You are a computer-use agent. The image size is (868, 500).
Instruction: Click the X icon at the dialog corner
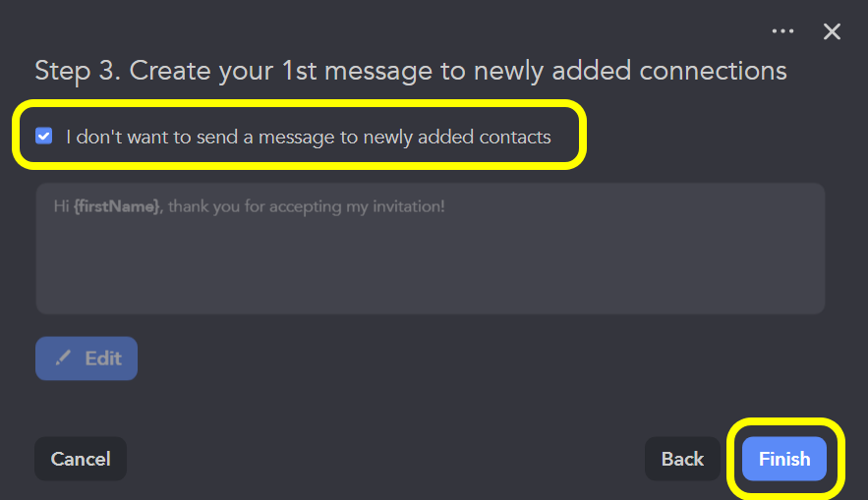pyautogui.click(x=832, y=31)
